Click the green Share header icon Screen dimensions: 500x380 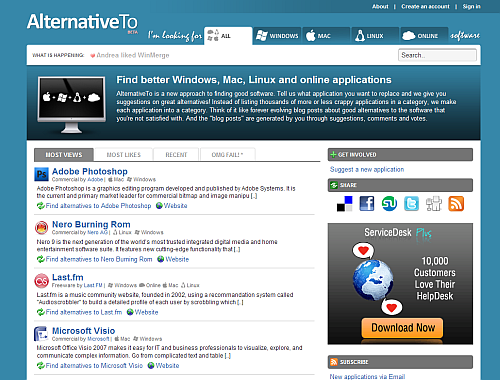tap(334, 185)
